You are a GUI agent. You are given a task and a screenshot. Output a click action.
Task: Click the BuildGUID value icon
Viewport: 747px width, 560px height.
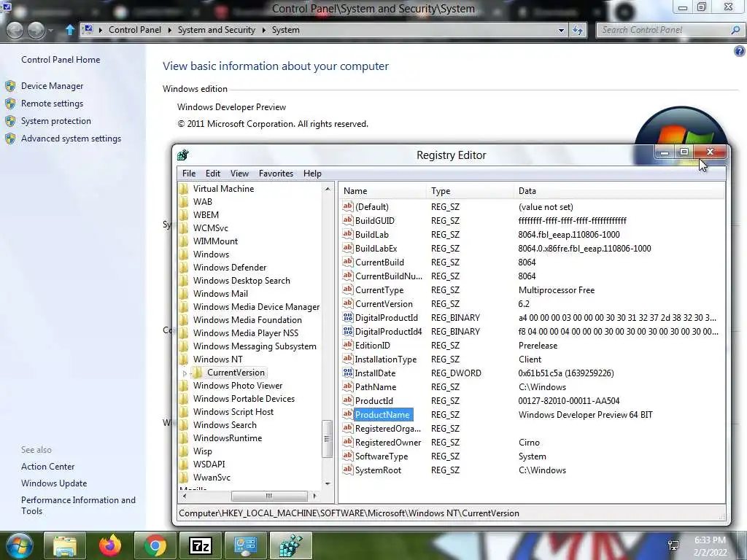(348, 220)
